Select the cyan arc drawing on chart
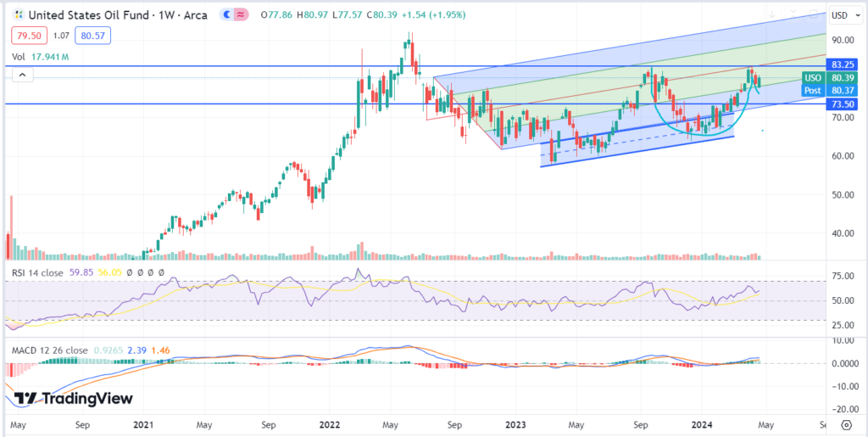This screenshot has width=868, height=437. 704,135
